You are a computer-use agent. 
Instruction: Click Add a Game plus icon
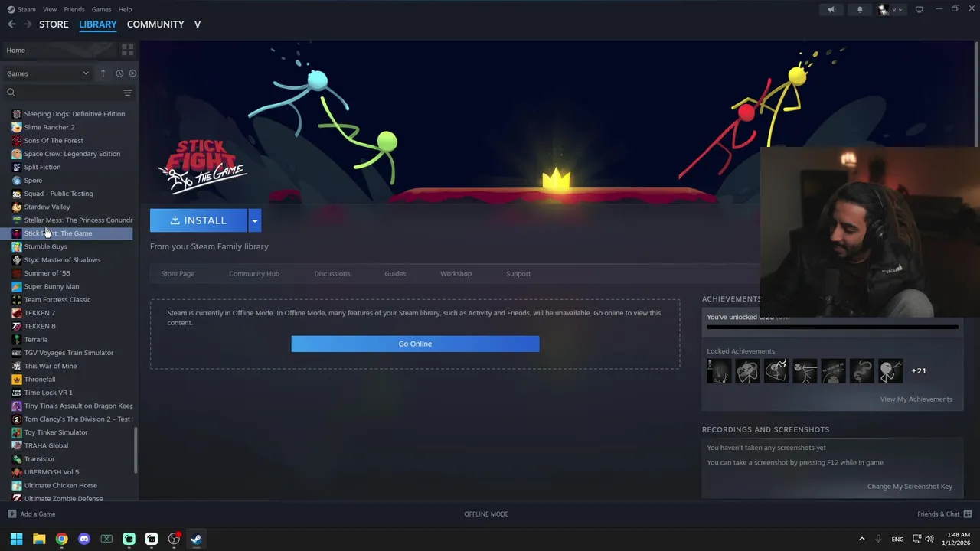(11, 514)
